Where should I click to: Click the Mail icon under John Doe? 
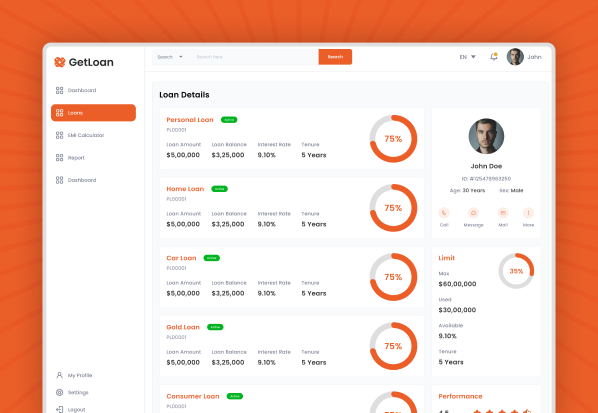pyautogui.click(x=503, y=213)
